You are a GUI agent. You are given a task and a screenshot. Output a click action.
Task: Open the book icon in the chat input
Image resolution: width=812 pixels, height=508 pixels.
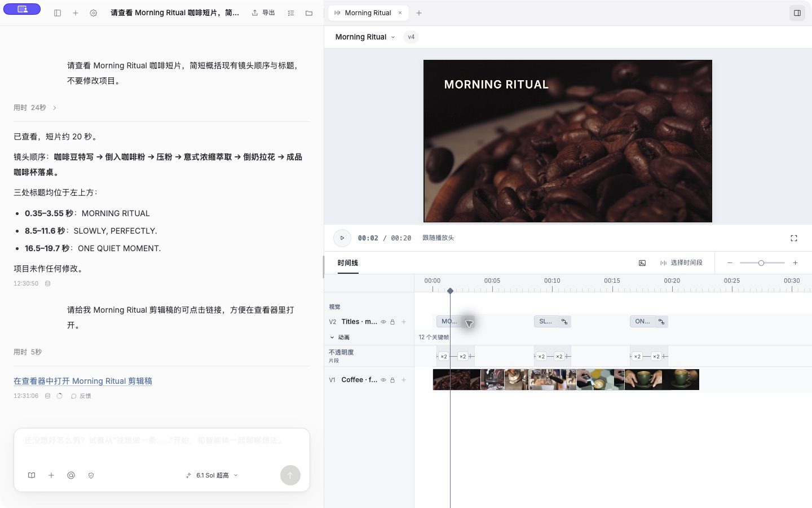click(x=32, y=475)
